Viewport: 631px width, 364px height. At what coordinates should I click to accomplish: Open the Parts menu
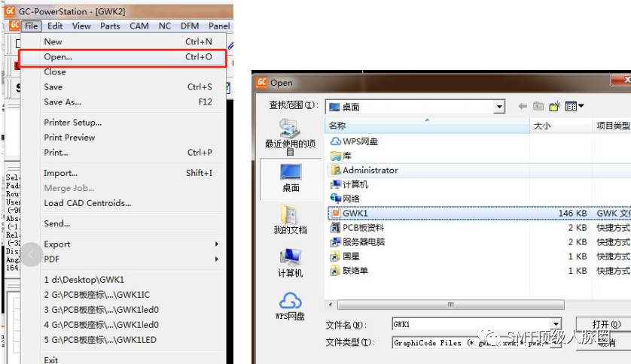pyautogui.click(x=110, y=26)
